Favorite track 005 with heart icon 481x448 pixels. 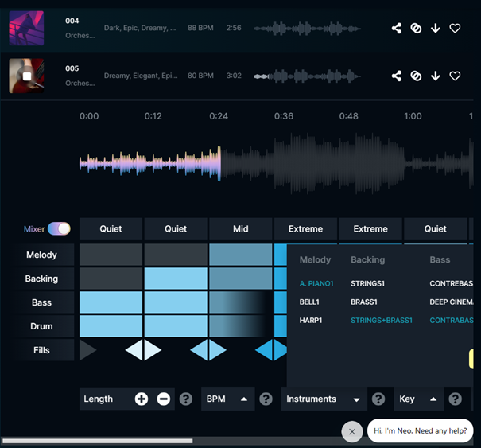[x=455, y=76]
